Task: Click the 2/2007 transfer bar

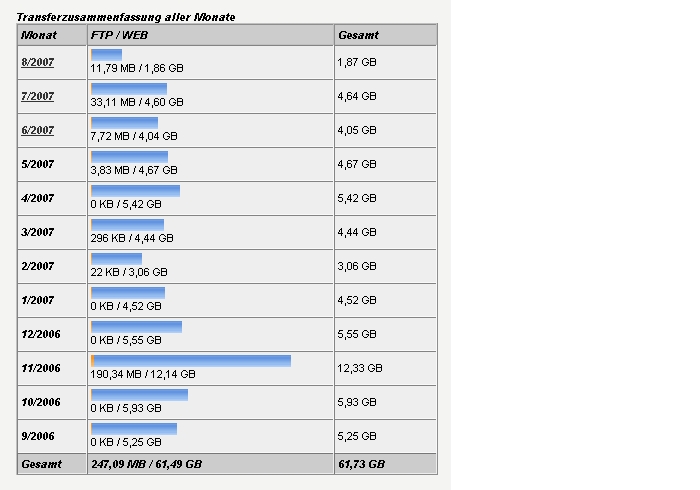Action: (116, 258)
